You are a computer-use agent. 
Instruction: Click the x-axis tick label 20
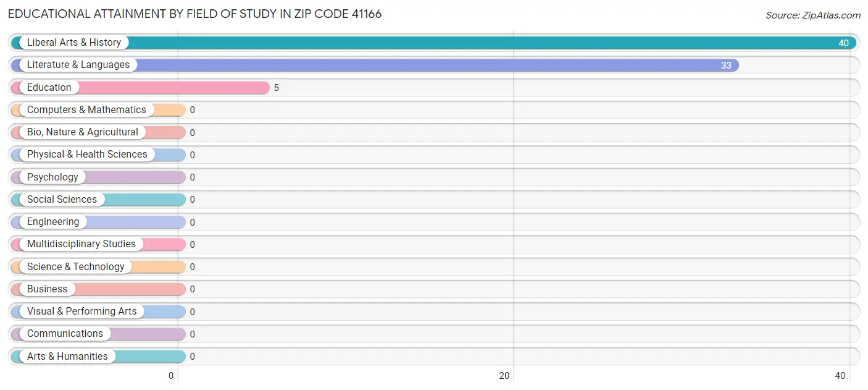click(504, 376)
